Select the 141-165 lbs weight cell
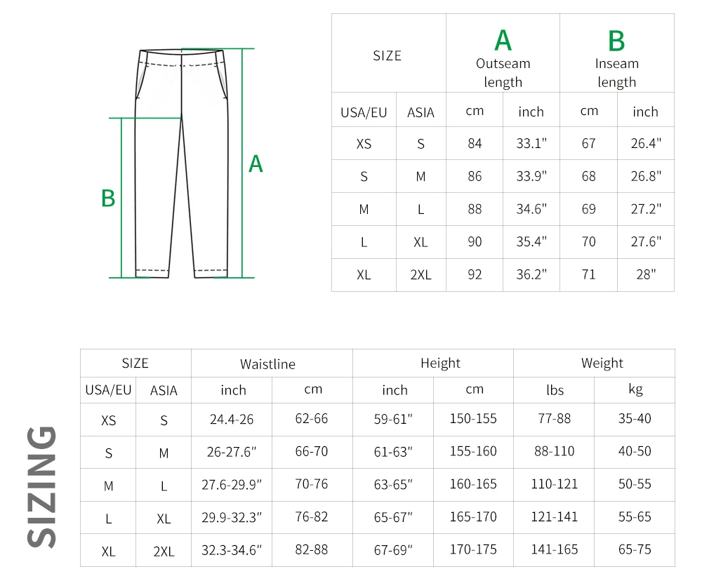 coord(554,550)
